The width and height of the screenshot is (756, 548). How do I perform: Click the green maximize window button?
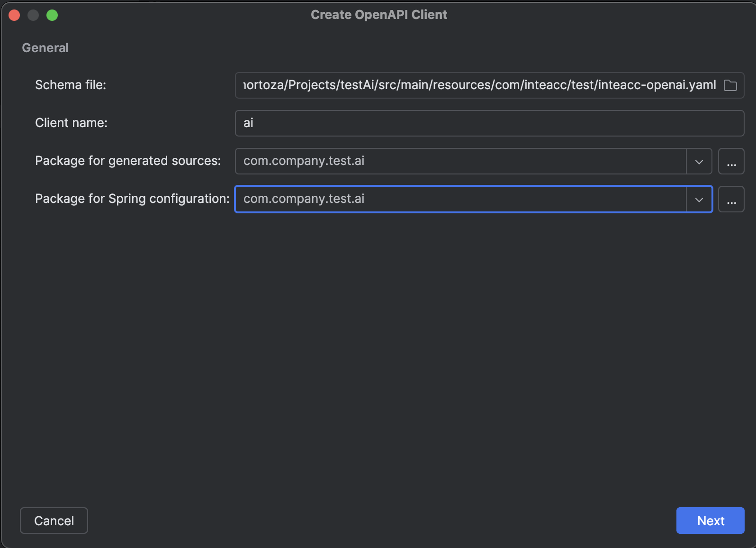pyautogui.click(x=52, y=15)
